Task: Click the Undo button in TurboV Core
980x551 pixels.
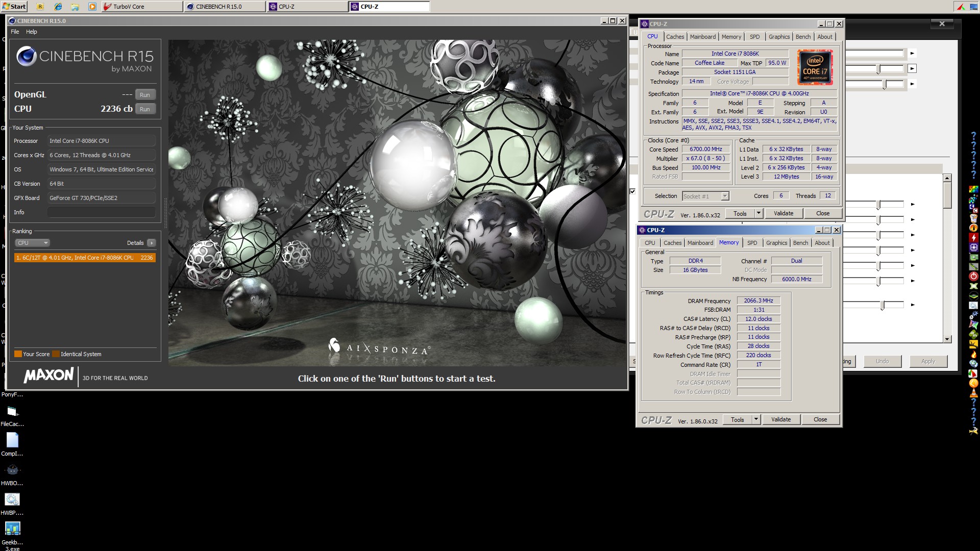Action: point(882,361)
